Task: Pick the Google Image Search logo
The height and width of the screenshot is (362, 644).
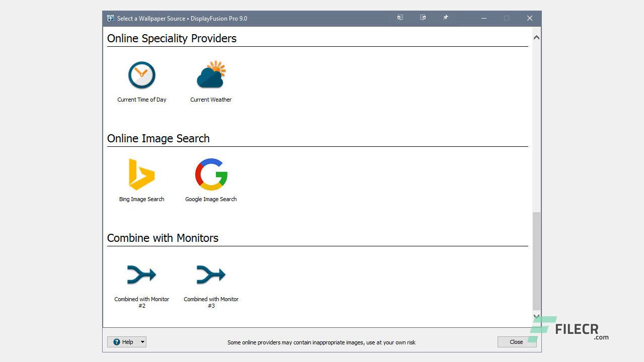Action: pyautogui.click(x=211, y=174)
